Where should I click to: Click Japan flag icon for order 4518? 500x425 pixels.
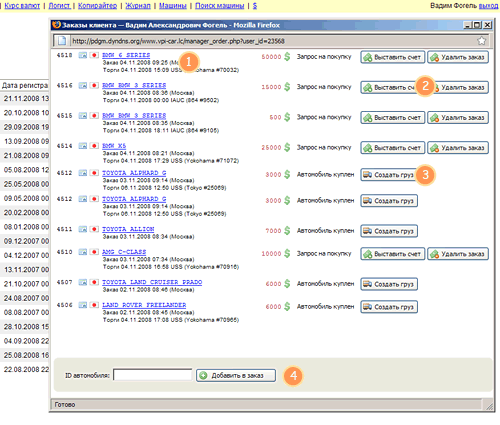(94, 55)
